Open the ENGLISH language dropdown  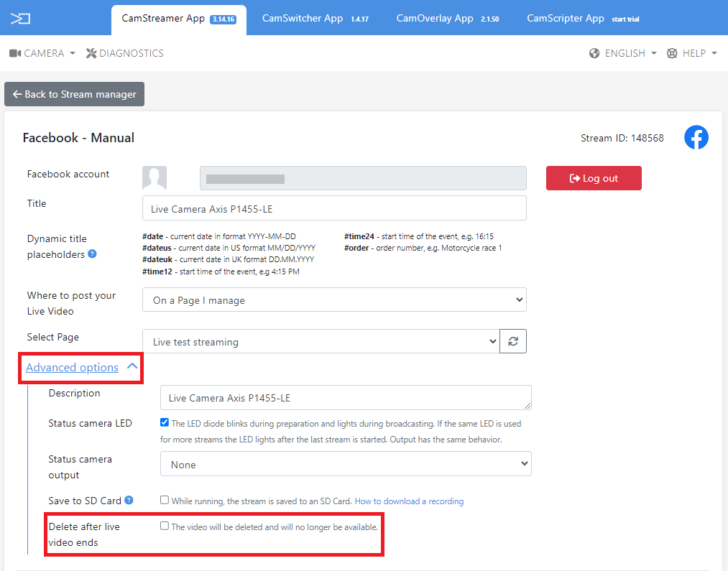623,53
